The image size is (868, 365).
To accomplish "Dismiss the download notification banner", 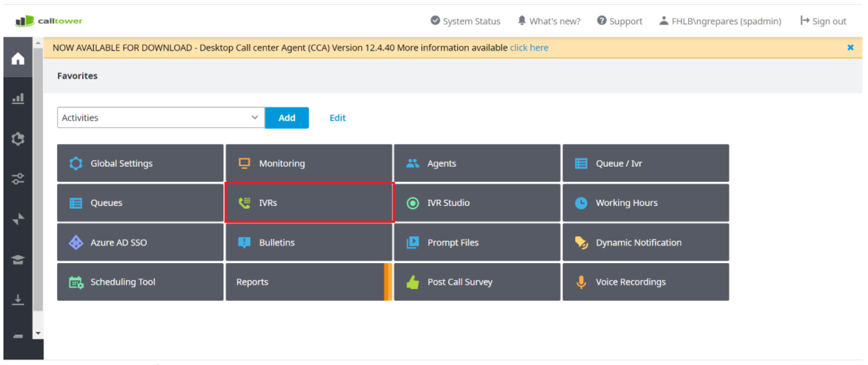I will coord(850,48).
